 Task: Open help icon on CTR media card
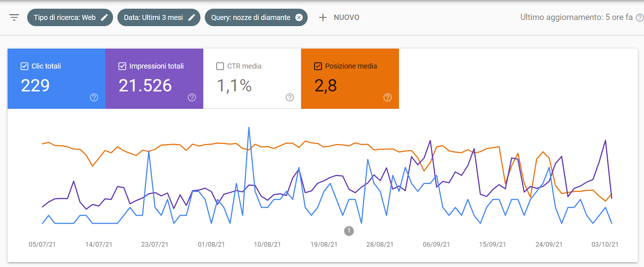pyautogui.click(x=290, y=97)
